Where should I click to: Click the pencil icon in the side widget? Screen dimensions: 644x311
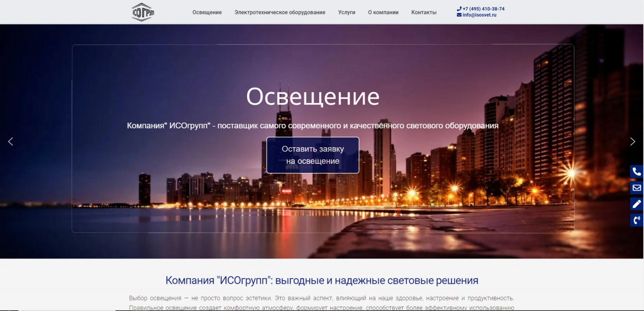pyautogui.click(x=637, y=204)
